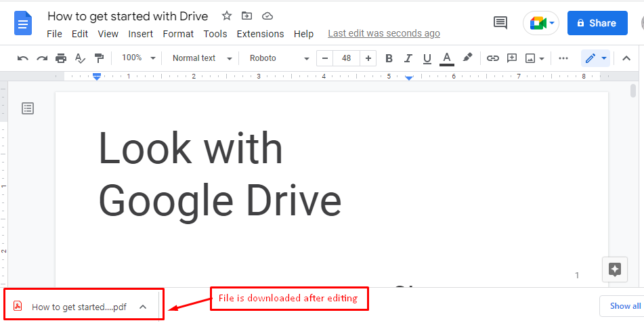Open the Google Meet call button

click(540, 23)
